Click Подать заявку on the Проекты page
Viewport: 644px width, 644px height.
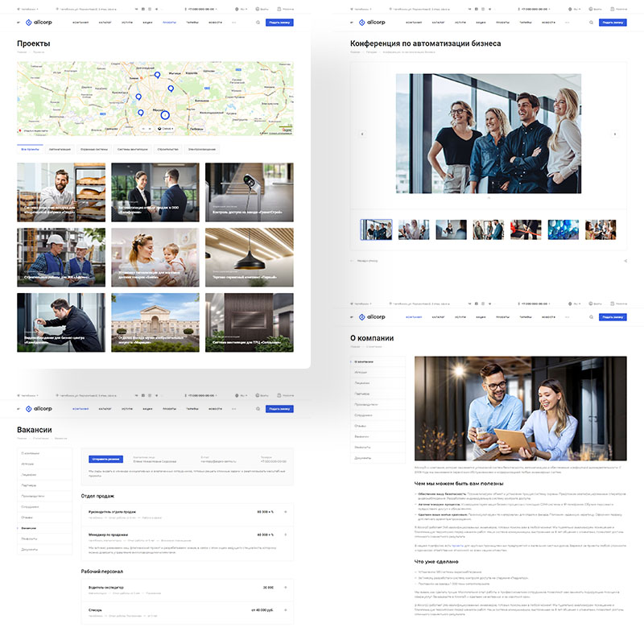point(279,23)
